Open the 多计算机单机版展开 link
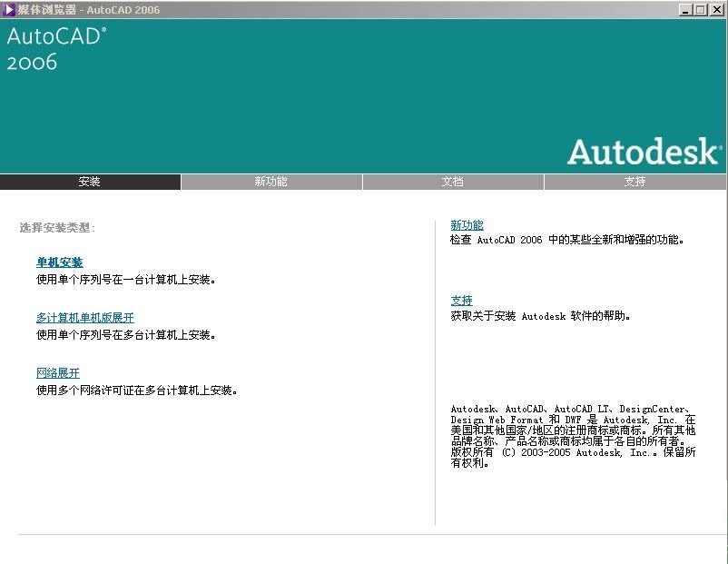The width and height of the screenshot is (728, 564). click(x=85, y=318)
